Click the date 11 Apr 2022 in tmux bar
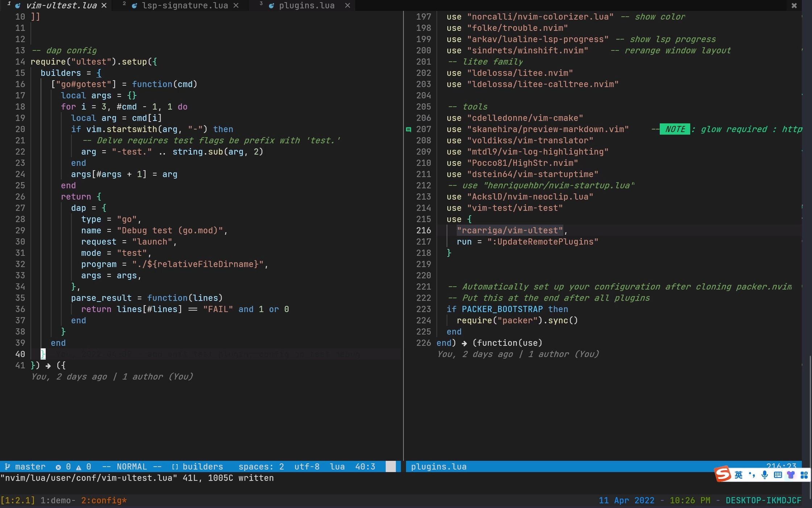The width and height of the screenshot is (812, 508). click(626, 500)
